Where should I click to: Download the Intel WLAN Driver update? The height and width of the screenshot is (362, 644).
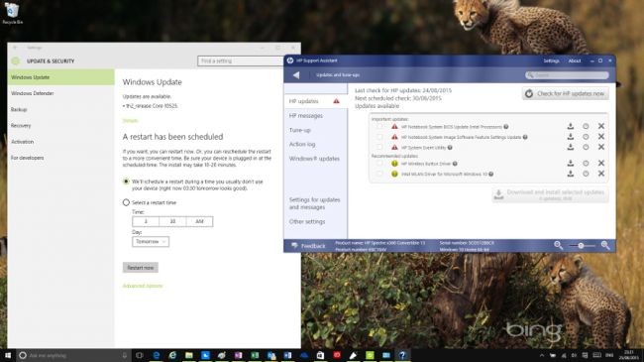(571, 174)
